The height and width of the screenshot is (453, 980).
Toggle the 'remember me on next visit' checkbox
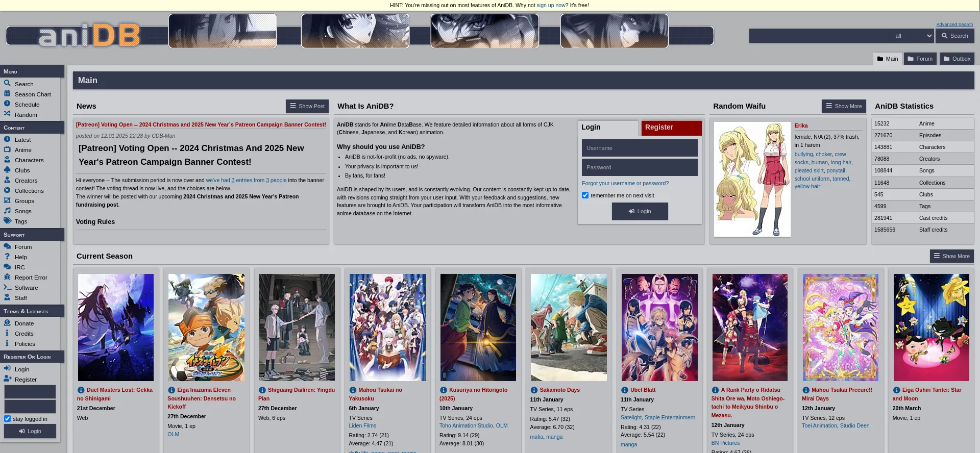(x=585, y=195)
